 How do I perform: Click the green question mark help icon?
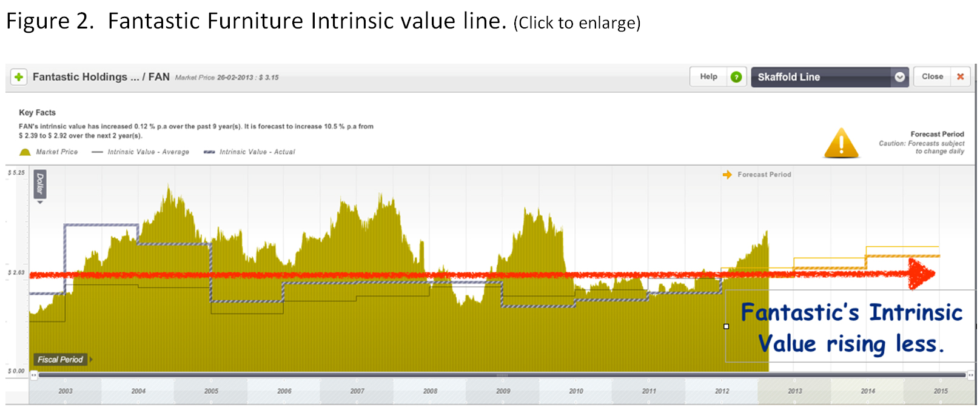pyautogui.click(x=736, y=77)
